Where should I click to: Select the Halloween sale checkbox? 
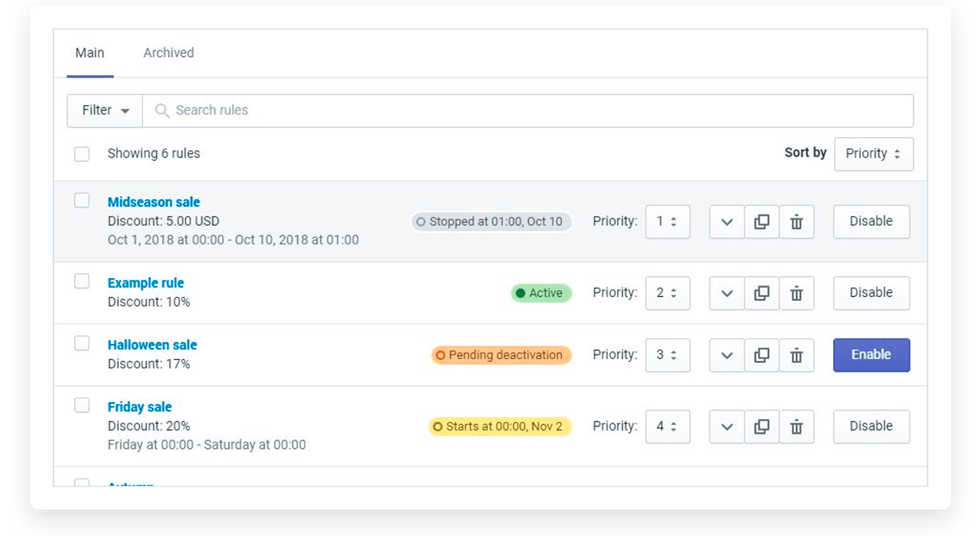pos(82,343)
